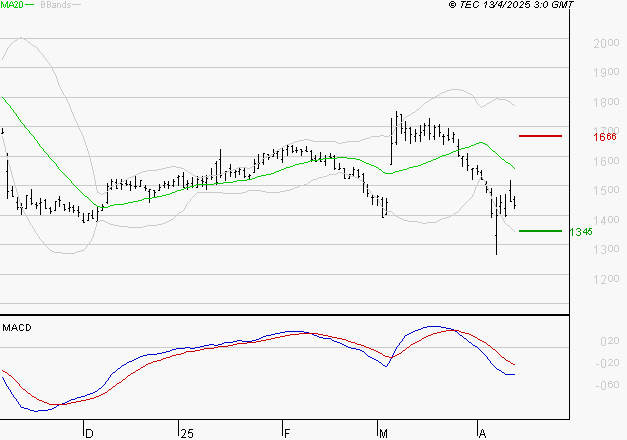Click the 1200 price axis label

(606, 279)
